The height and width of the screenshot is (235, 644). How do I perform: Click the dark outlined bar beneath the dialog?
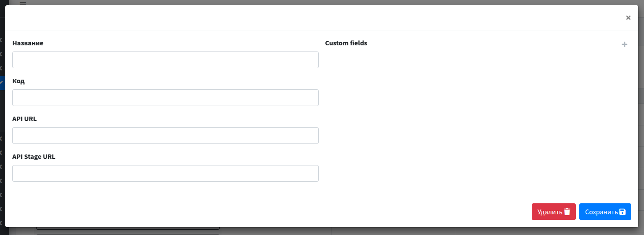[128, 229]
